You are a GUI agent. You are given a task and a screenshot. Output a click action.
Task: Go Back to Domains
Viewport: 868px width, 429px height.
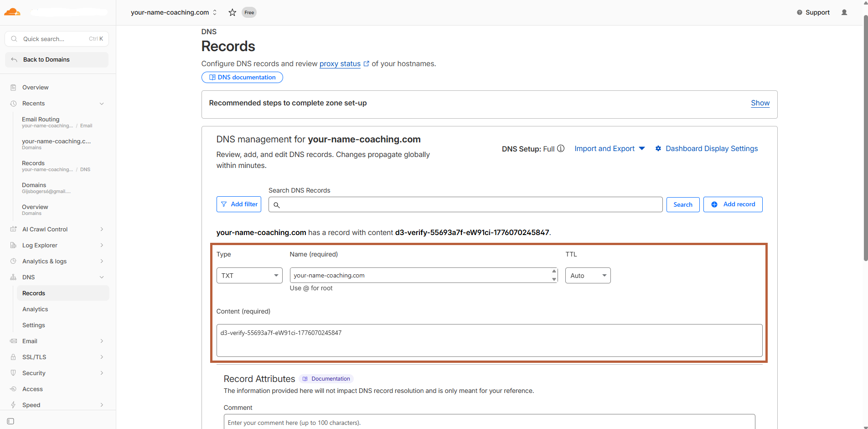[46, 59]
